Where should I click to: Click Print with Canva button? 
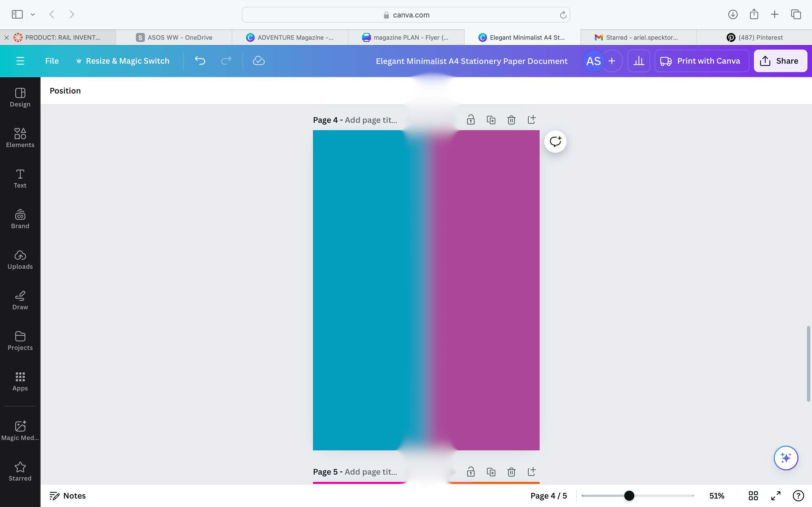click(701, 61)
